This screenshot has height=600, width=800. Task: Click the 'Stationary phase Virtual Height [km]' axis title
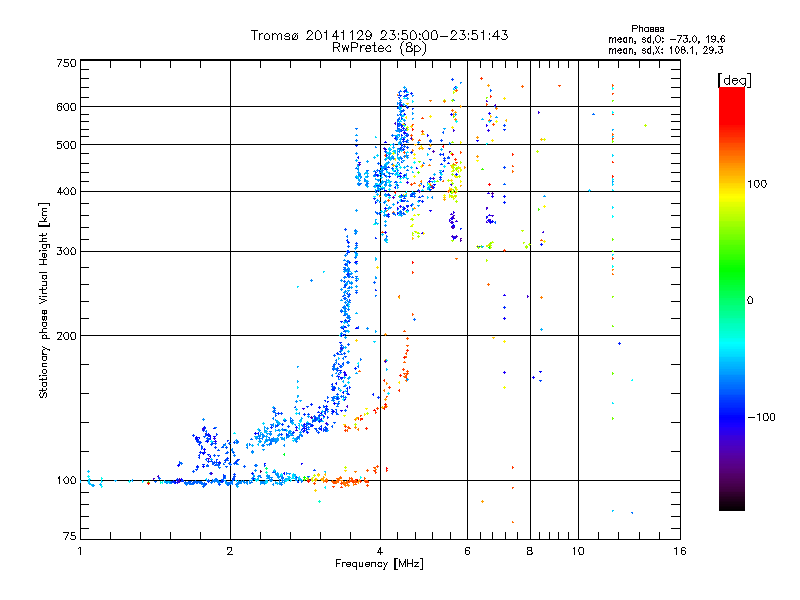pyautogui.click(x=44, y=300)
